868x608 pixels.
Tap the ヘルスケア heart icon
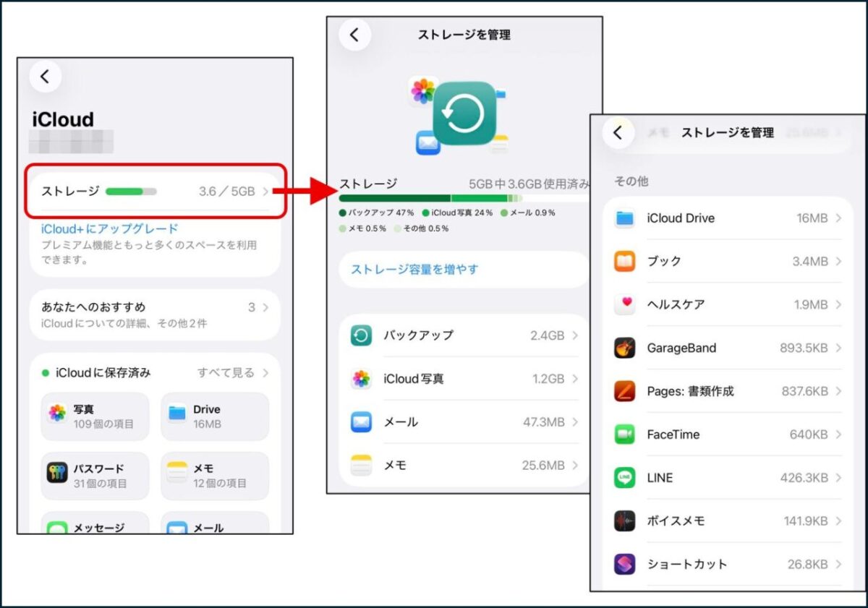point(624,304)
